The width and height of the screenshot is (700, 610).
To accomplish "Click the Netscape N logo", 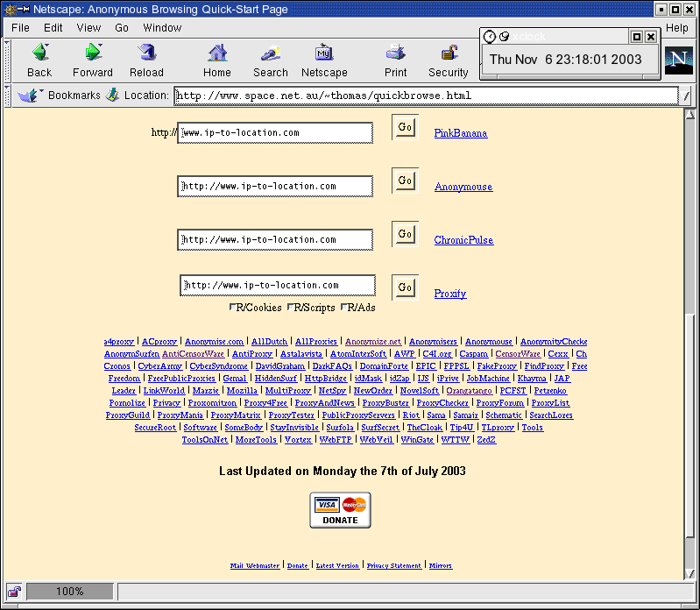I will [x=679, y=60].
